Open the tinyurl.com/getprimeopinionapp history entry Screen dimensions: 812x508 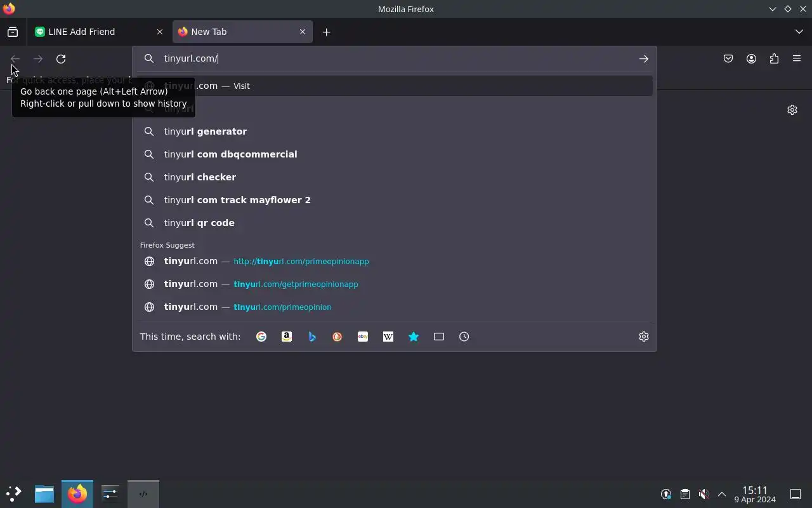coord(395,284)
